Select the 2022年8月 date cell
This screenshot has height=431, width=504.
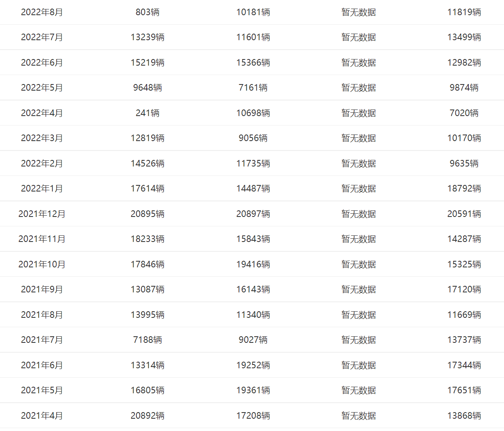coord(42,12)
